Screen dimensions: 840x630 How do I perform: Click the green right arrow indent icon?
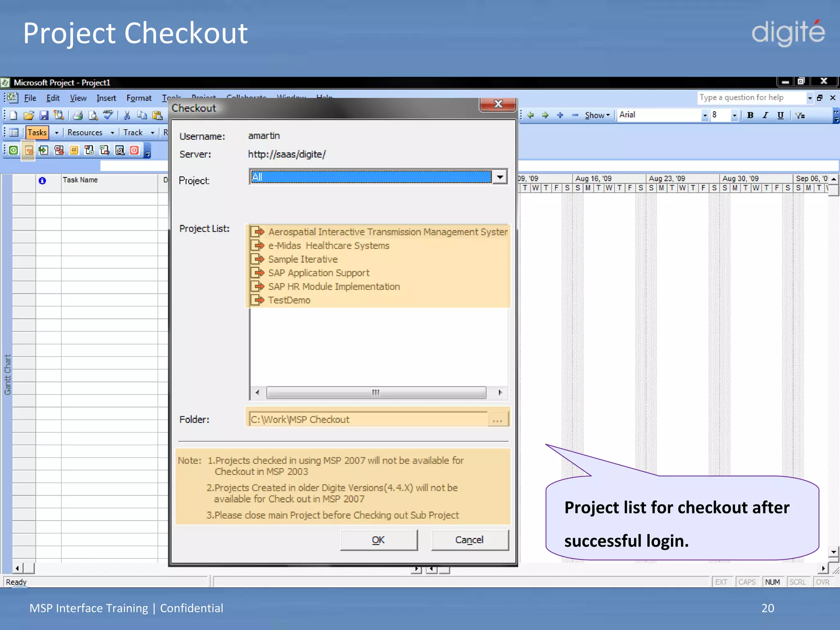pos(545,115)
